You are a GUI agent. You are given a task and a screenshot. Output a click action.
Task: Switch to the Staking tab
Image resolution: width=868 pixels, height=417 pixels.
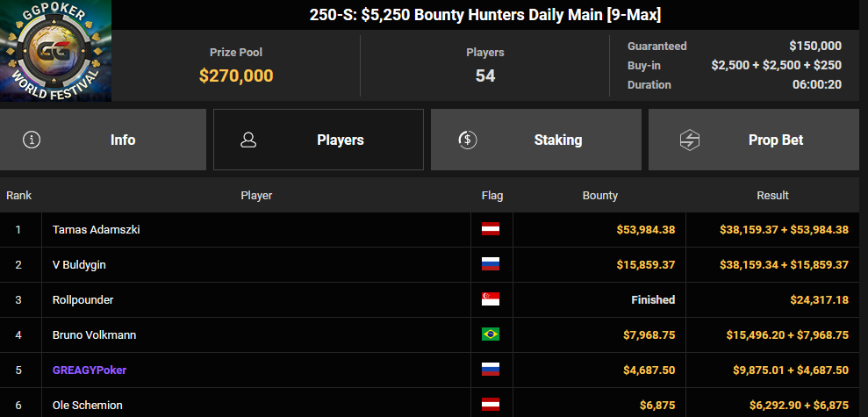536,140
